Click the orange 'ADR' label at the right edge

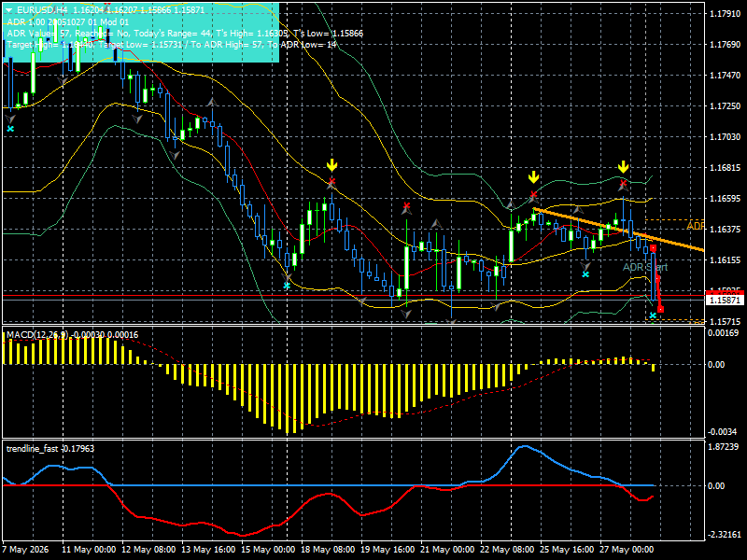(x=696, y=226)
